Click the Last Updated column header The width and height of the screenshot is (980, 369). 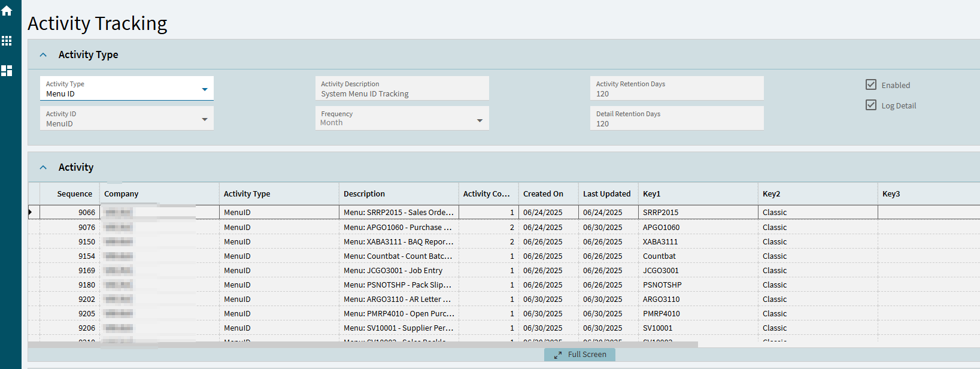(x=606, y=194)
